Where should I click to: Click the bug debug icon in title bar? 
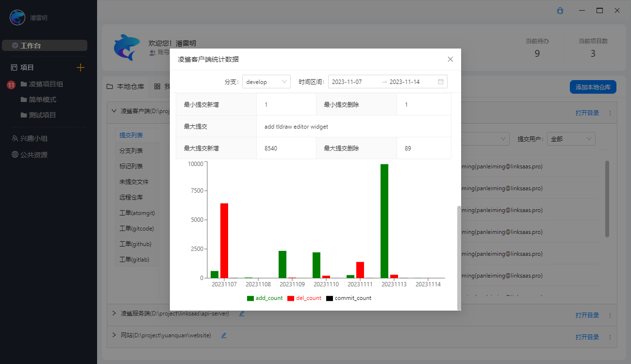(x=560, y=10)
